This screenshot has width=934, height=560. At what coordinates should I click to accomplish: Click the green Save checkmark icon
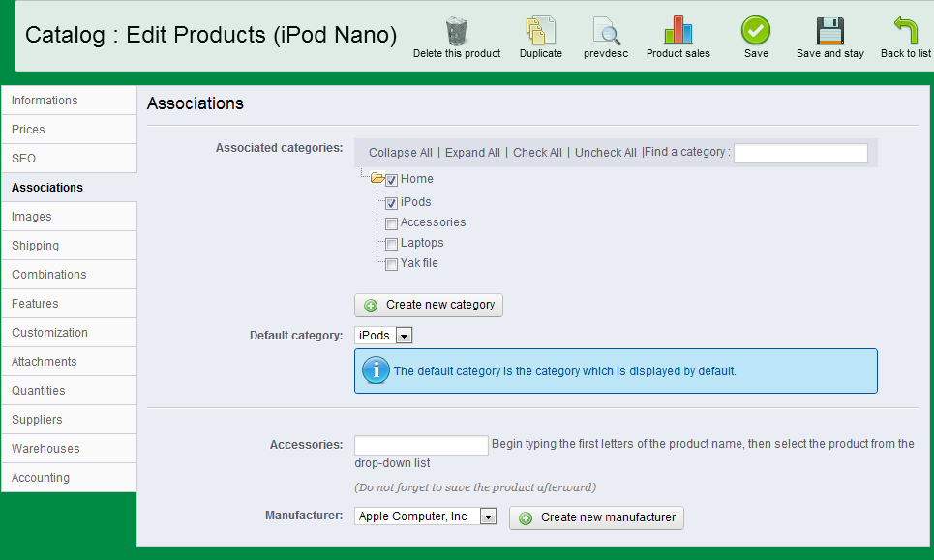[756, 31]
